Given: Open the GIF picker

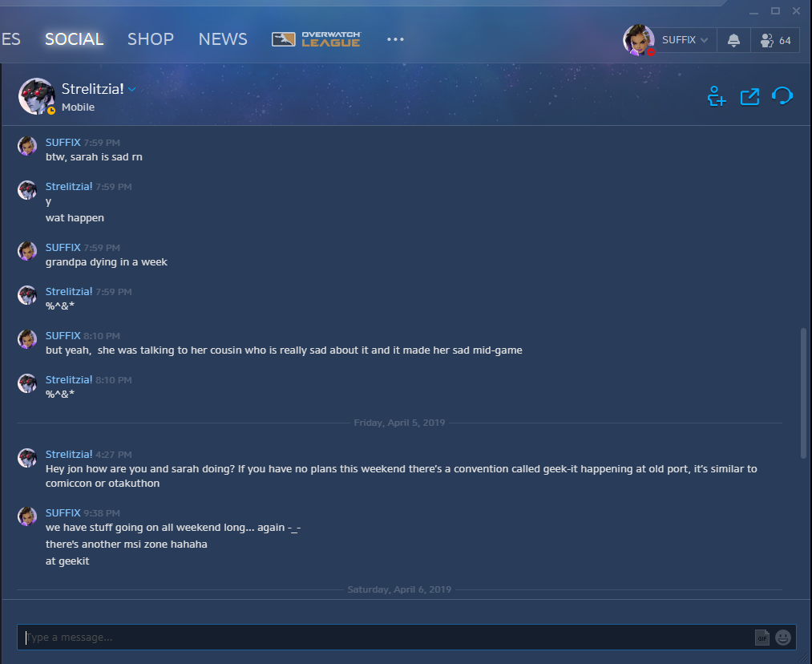Looking at the screenshot, I should 762,638.
